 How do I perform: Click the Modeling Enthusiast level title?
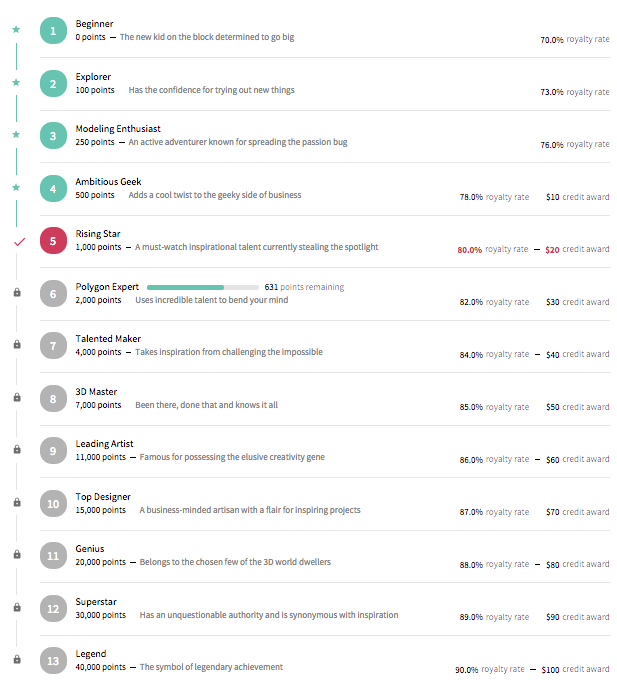click(x=118, y=129)
